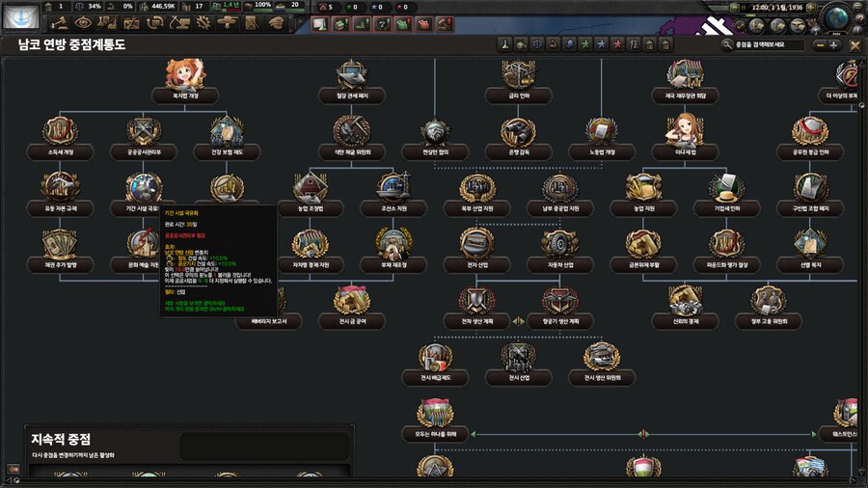Click the 건강 보험 제도 focus
The width and height of the screenshot is (868, 488).
click(x=227, y=132)
